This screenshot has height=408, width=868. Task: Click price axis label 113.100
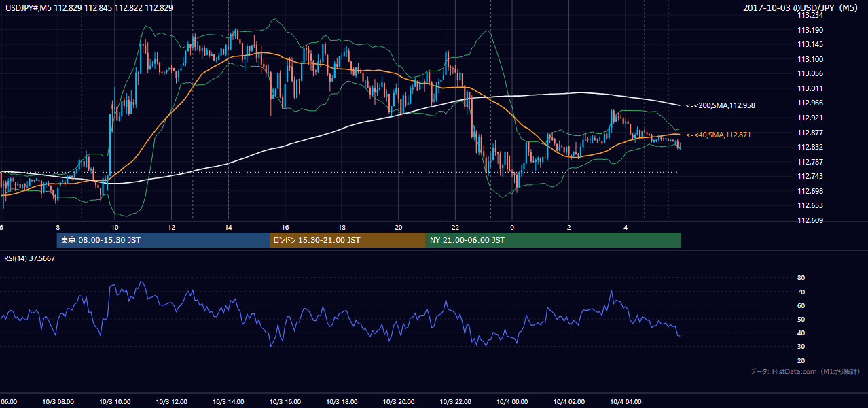810,59
